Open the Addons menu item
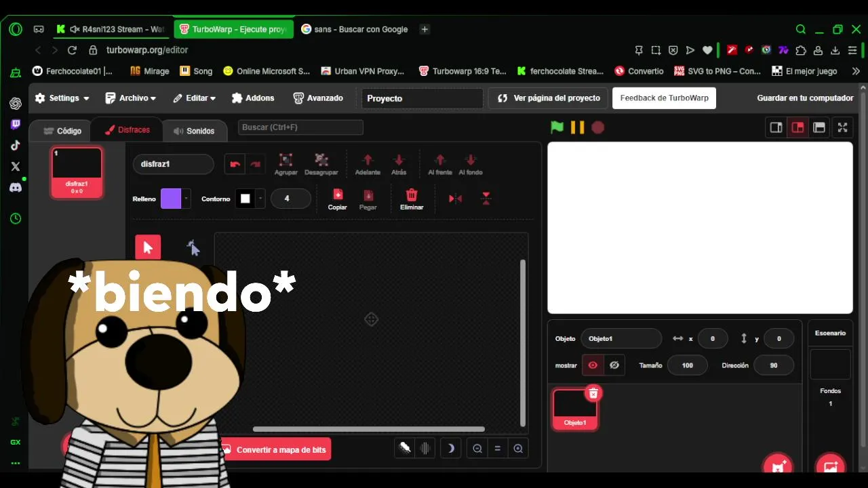The image size is (868, 488). [253, 98]
